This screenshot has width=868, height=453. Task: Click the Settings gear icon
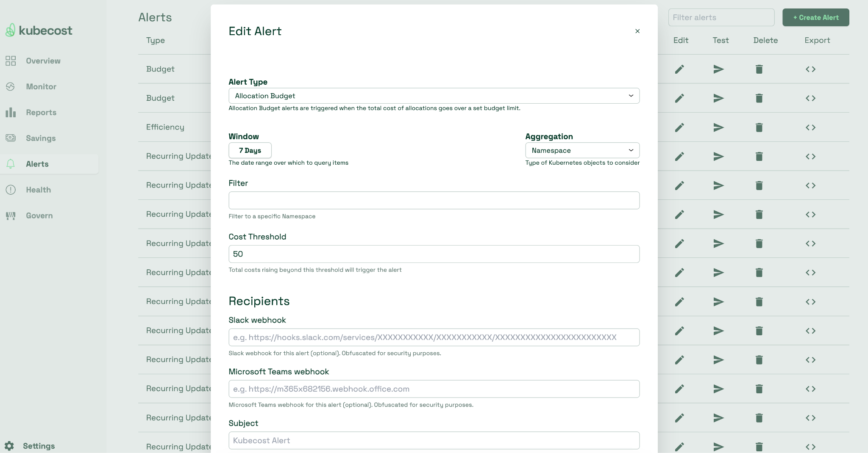9,446
